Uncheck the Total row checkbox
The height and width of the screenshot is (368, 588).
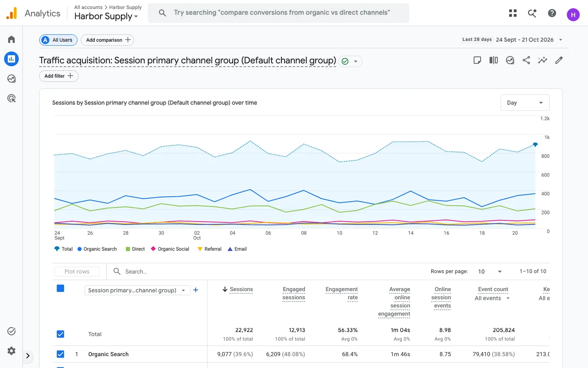click(x=60, y=334)
